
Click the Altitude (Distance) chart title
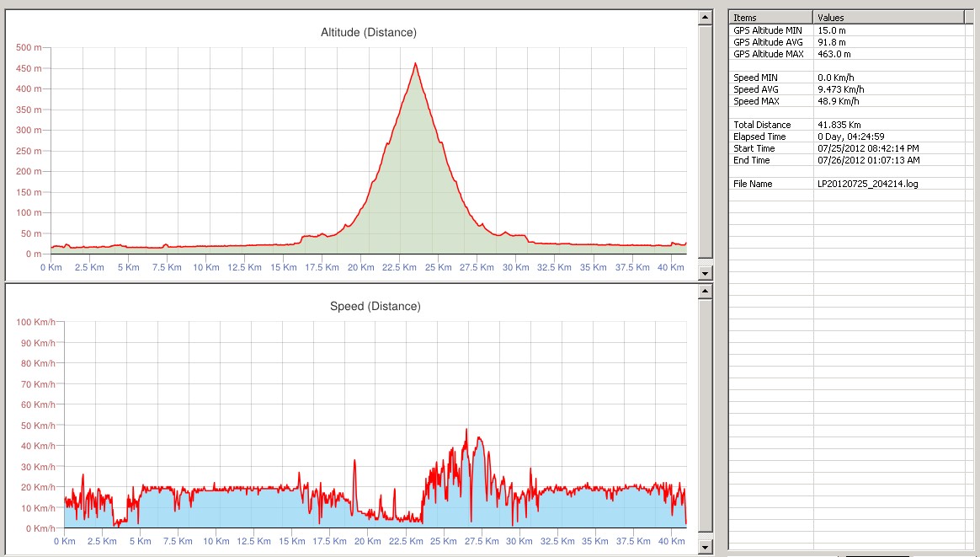point(369,33)
